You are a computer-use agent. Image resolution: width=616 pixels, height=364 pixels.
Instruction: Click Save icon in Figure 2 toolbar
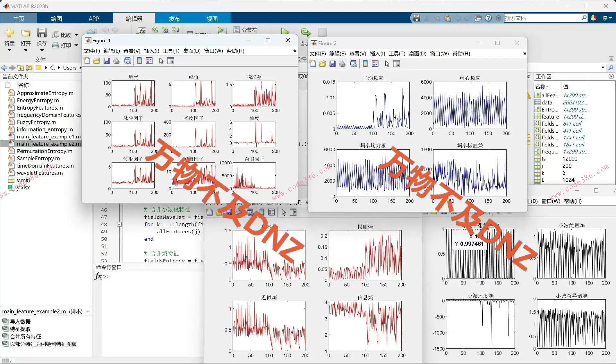pos(333,64)
